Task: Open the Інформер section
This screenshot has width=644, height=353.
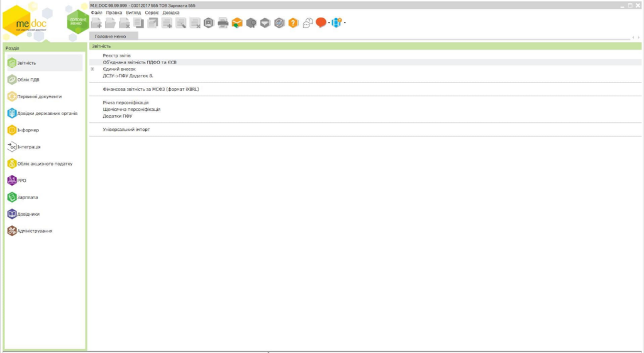Action: pos(28,130)
